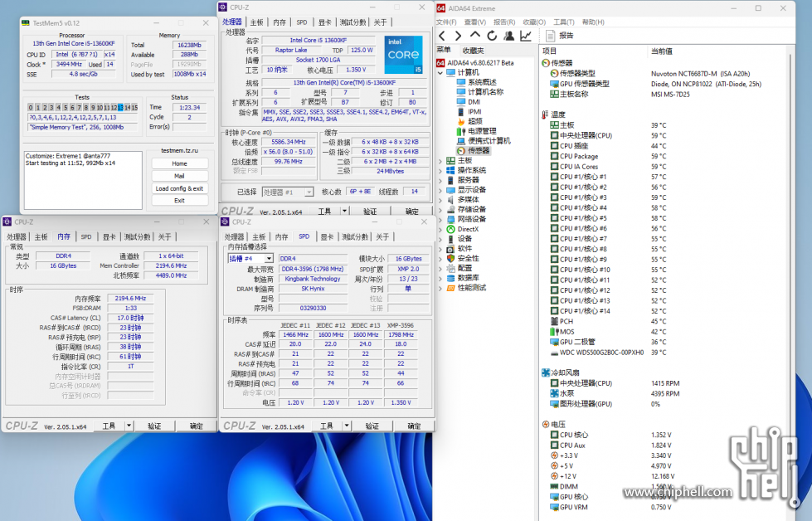Select 网络设备 network entry in tree
Screen dimensions: 812x521
467,219
